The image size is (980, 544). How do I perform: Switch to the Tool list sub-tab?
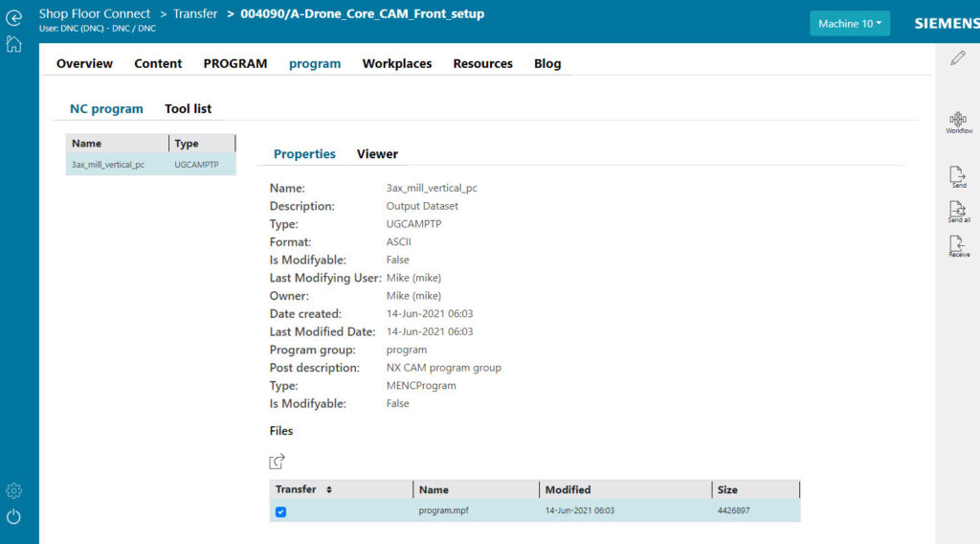pos(189,109)
